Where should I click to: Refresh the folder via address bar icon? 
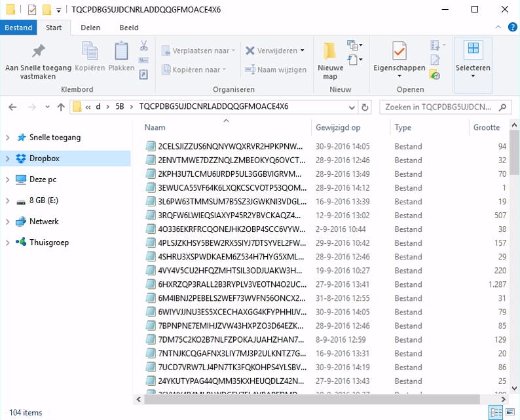point(365,107)
